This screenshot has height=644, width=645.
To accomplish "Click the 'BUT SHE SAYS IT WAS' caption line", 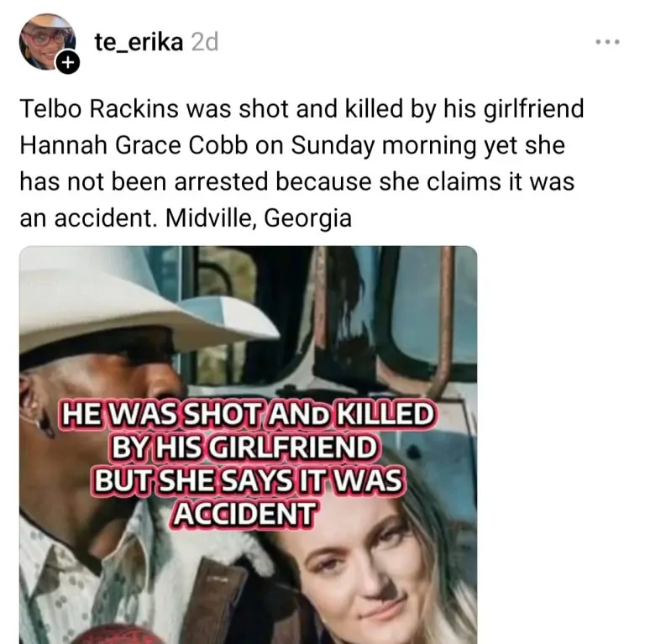I will tap(248, 481).
